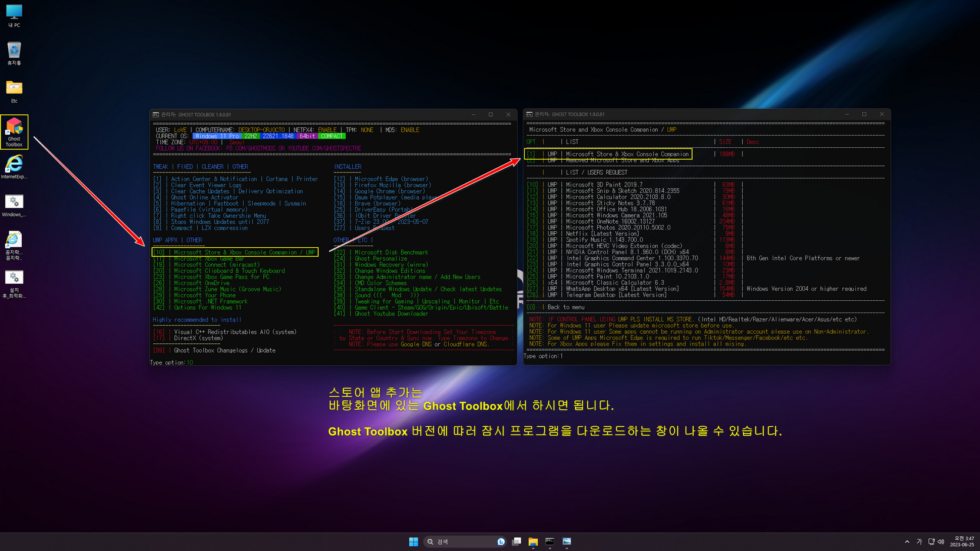This screenshot has height=551, width=980.
Task: Select the 꿈지락 desktop shortcut icon
Action: pyautogui.click(x=14, y=245)
